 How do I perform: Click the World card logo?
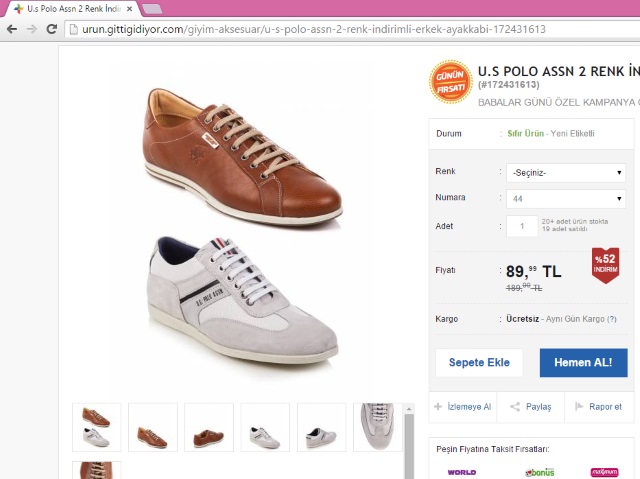(462, 472)
